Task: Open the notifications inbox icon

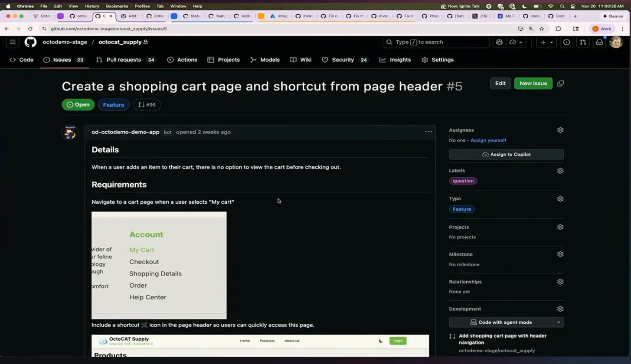Action: click(599, 42)
